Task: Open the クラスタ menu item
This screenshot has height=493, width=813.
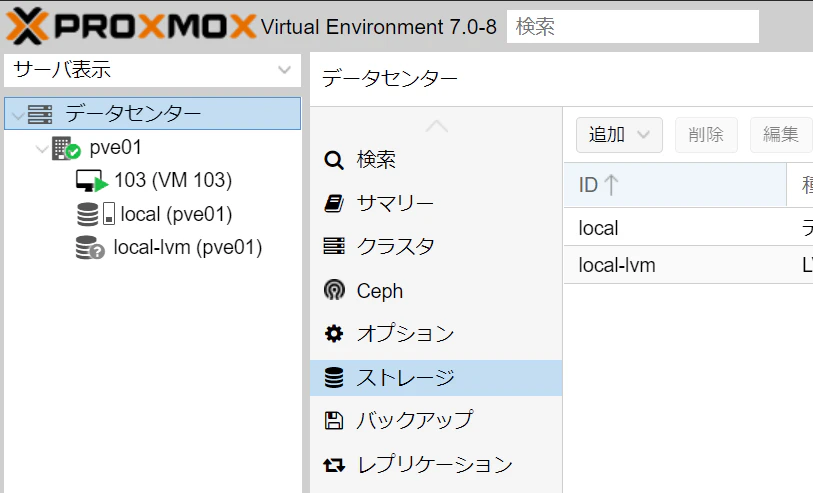Action: pyautogui.click(x=436, y=246)
